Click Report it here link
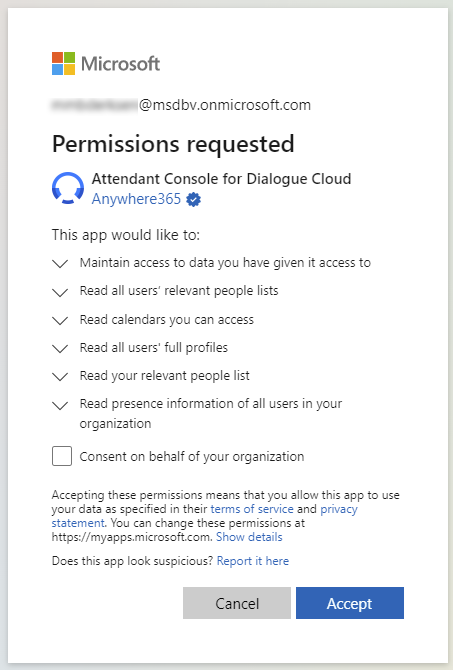Screen dimensions: 453x670 (x=253, y=561)
